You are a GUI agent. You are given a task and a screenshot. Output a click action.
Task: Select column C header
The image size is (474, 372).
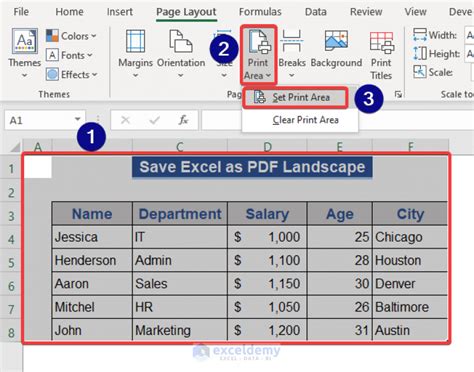click(180, 147)
